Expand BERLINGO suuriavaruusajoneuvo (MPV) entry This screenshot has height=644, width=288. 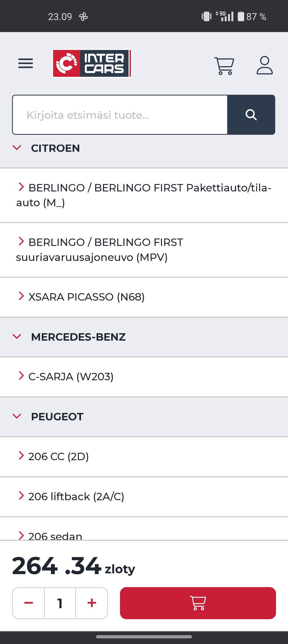pyautogui.click(x=99, y=250)
